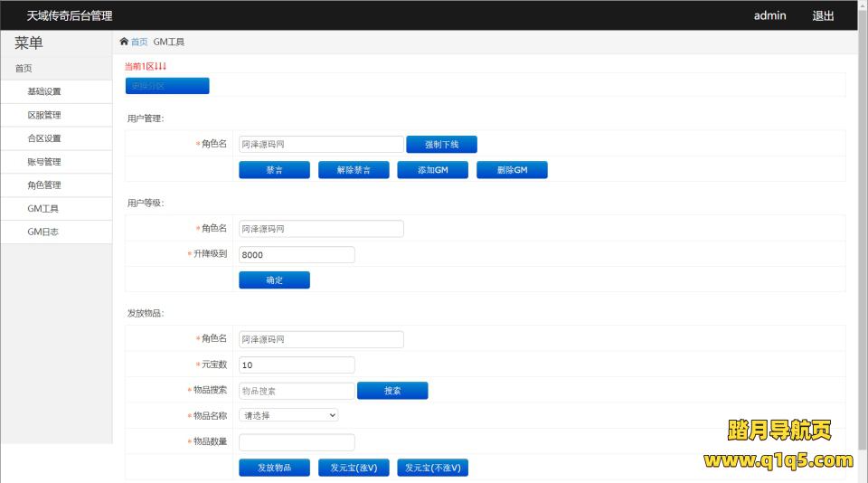Confirm the level change with 确定
This screenshot has height=483, width=868.
pyautogui.click(x=274, y=280)
